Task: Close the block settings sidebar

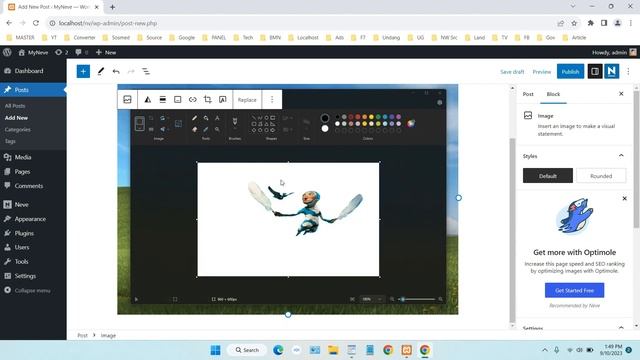Action: click(621, 94)
